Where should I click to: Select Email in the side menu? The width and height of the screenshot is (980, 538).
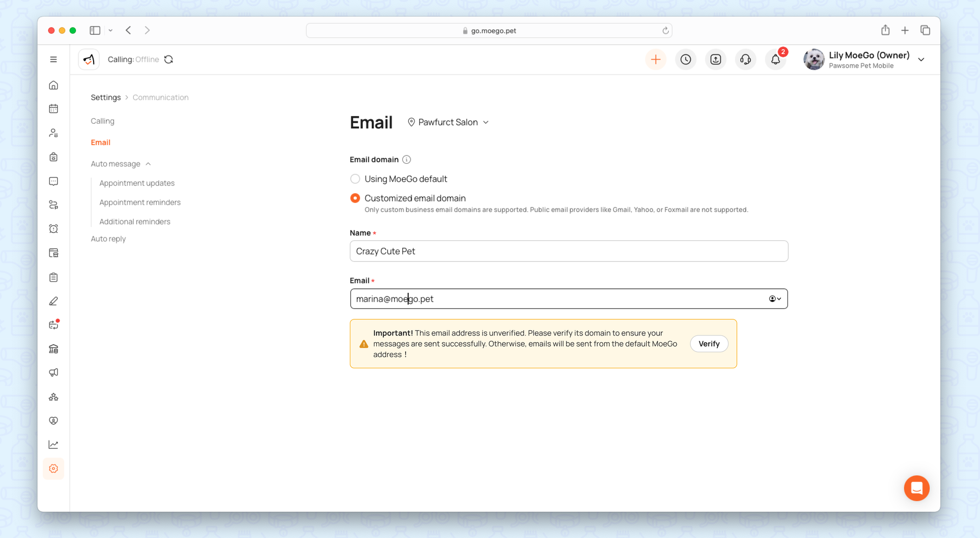[x=100, y=142]
